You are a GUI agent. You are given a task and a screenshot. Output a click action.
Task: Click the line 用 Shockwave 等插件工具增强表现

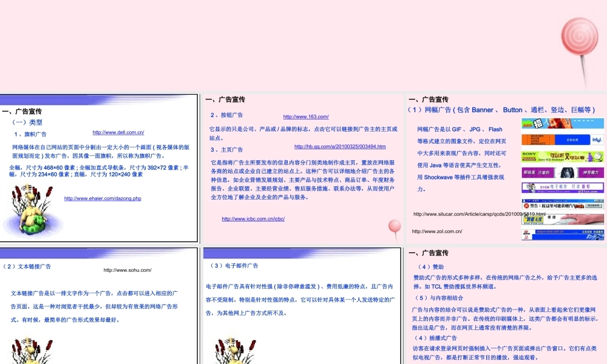[x=461, y=177]
